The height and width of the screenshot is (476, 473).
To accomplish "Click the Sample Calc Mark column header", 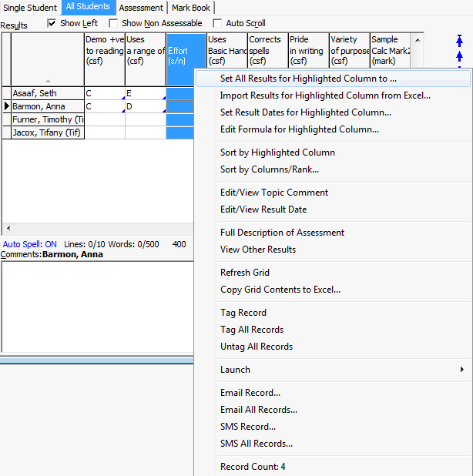I will point(391,50).
